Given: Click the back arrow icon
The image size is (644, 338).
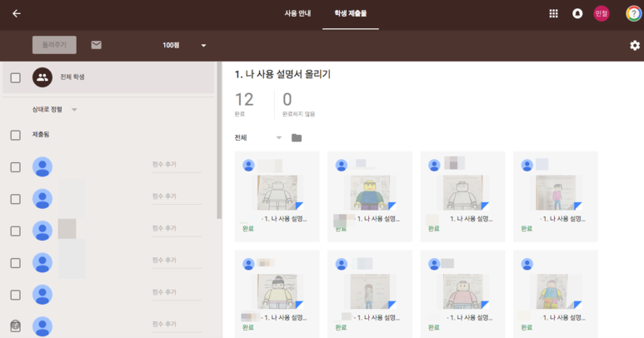Looking at the screenshot, I should pos(17,14).
